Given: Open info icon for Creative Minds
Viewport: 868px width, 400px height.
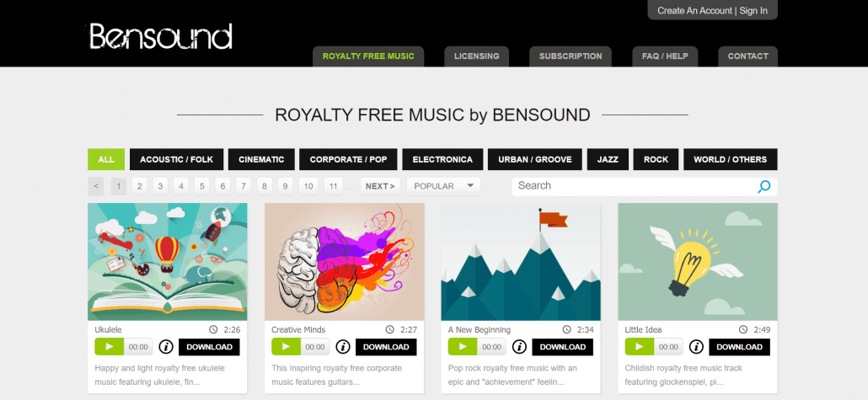Looking at the screenshot, I should tap(343, 347).
